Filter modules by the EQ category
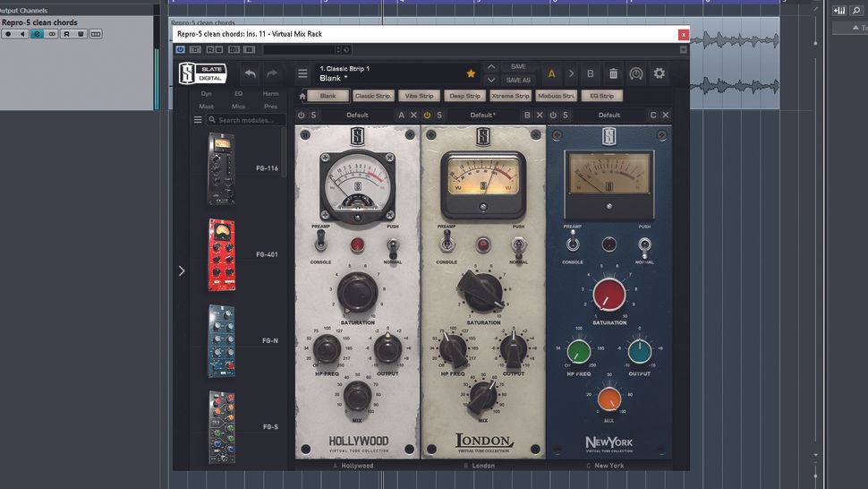 tap(239, 94)
